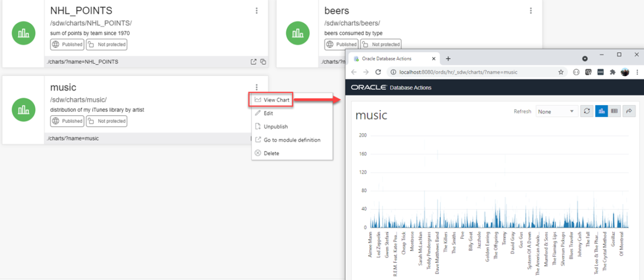644x280 pixels.
Task: Open the browser extensions puzzle icon
Action: (x=613, y=72)
